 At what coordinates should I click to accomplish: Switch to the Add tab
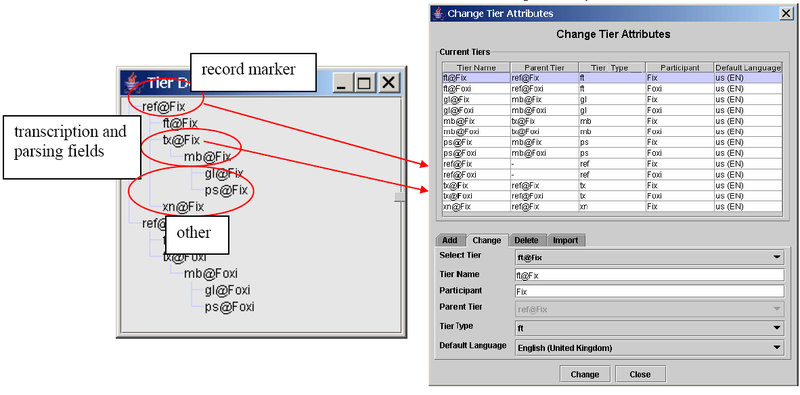click(x=449, y=240)
